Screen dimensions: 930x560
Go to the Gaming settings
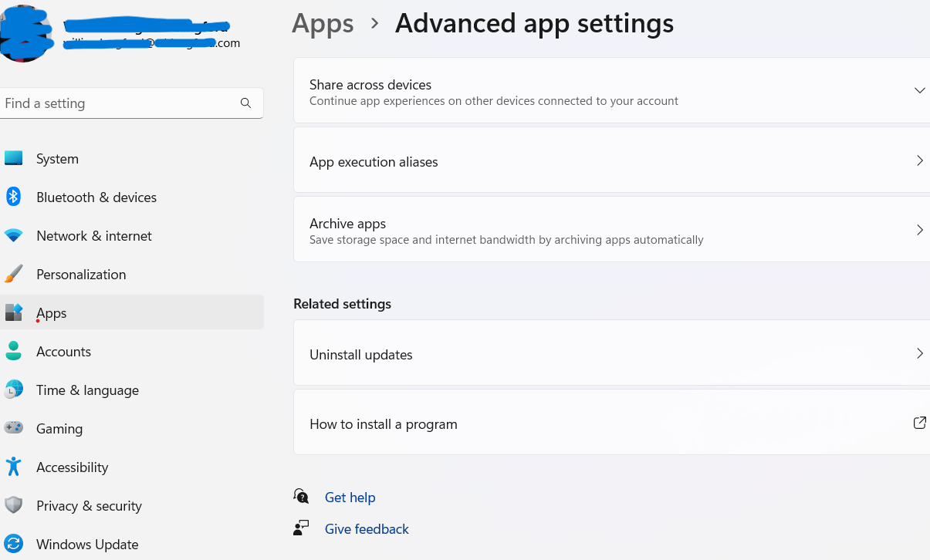[x=59, y=429]
